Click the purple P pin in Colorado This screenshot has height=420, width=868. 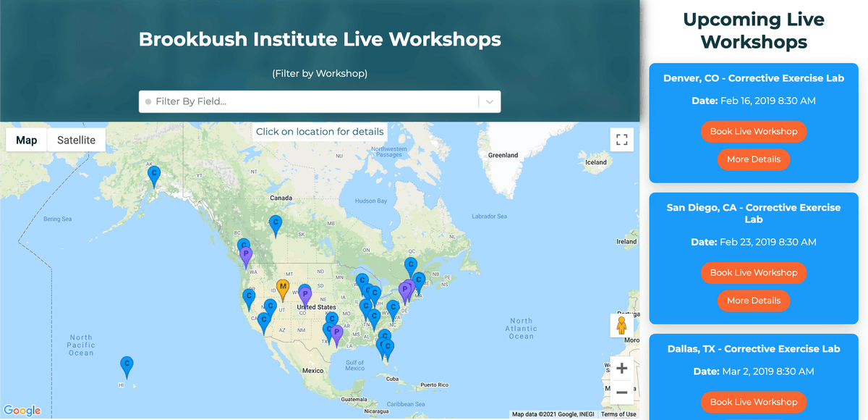pos(305,293)
